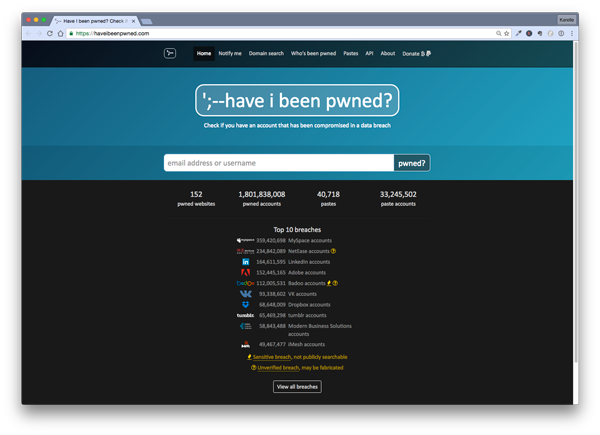Click the VK logo icon
Viewport: 600px width, 435px height.
pos(246,294)
